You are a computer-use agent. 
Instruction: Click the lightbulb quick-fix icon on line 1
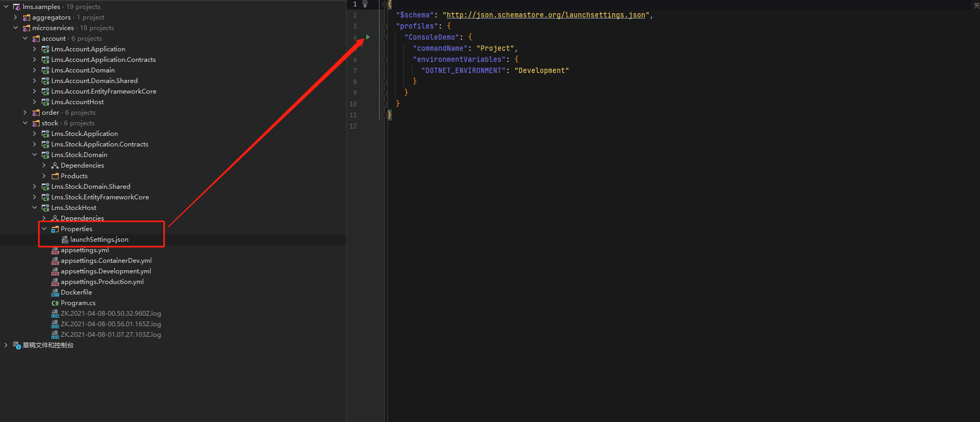365,4
